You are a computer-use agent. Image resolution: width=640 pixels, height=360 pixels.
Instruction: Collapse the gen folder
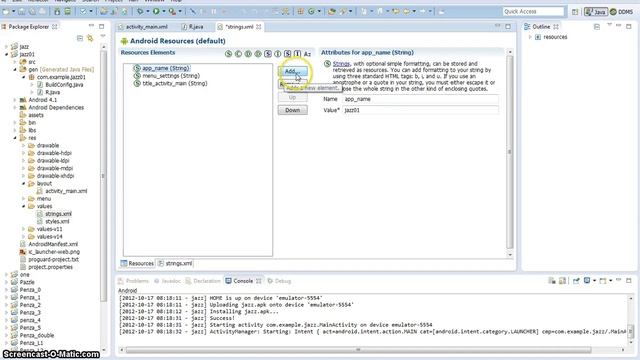point(15,69)
